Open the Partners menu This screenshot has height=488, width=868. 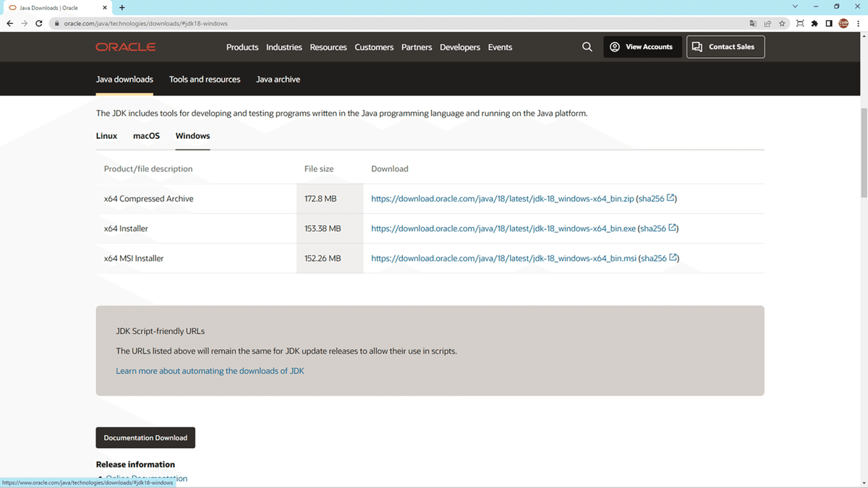(x=417, y=47)
